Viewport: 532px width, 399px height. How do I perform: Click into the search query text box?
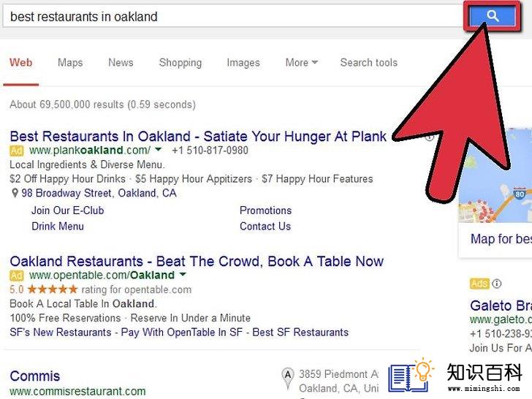pos(233,16)
